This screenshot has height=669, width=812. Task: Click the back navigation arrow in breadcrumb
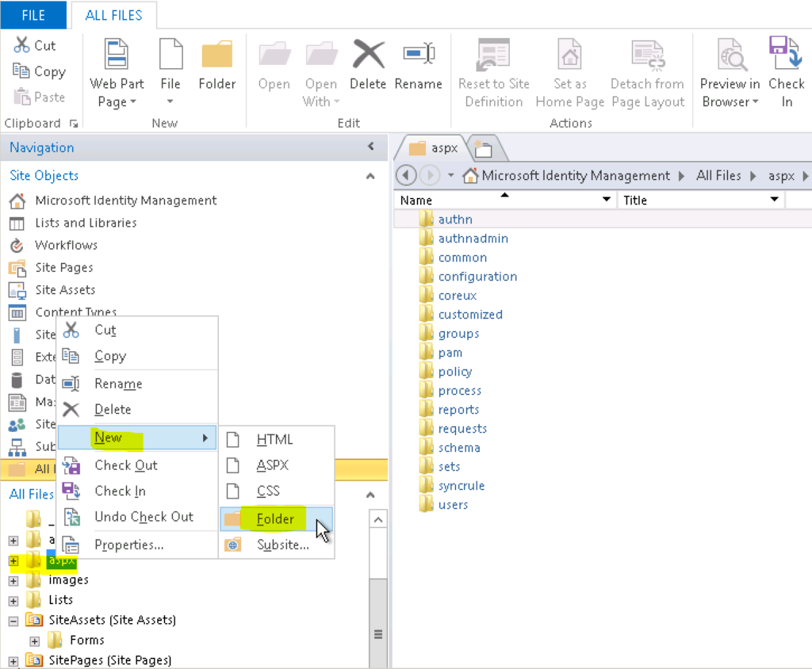pyautogui.click(x=406, y=175)
